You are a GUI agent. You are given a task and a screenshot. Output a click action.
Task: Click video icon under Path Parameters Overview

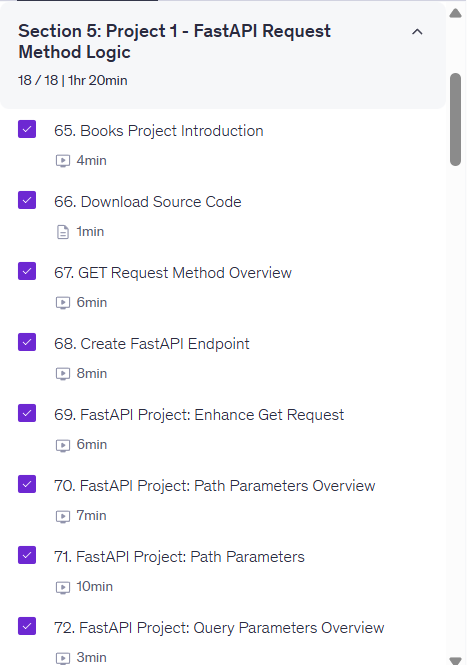(x=63, y=516)
